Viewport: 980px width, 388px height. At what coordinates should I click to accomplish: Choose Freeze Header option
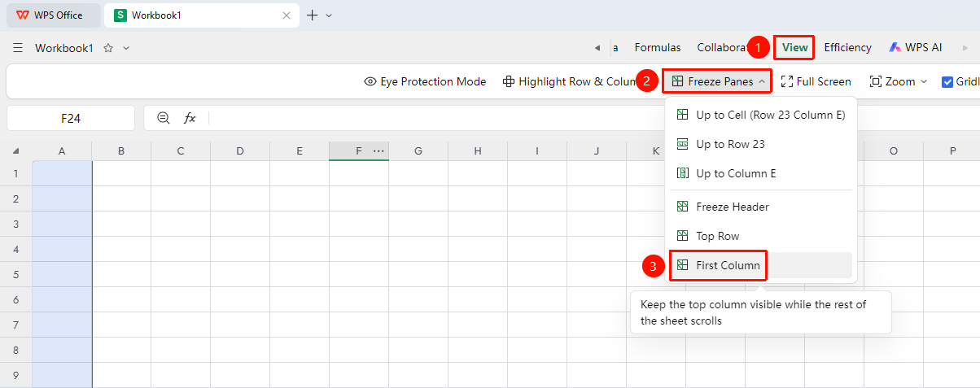point(761,207)
